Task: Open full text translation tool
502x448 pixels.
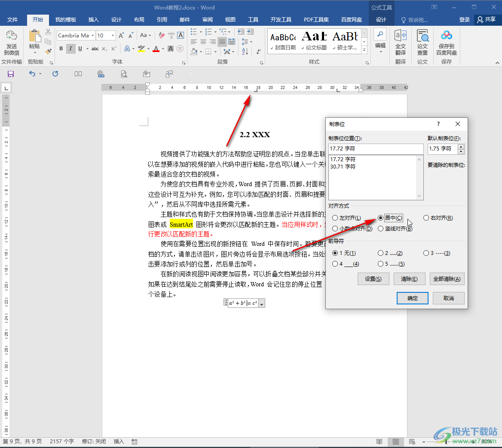Action: [x=401, y=42]
